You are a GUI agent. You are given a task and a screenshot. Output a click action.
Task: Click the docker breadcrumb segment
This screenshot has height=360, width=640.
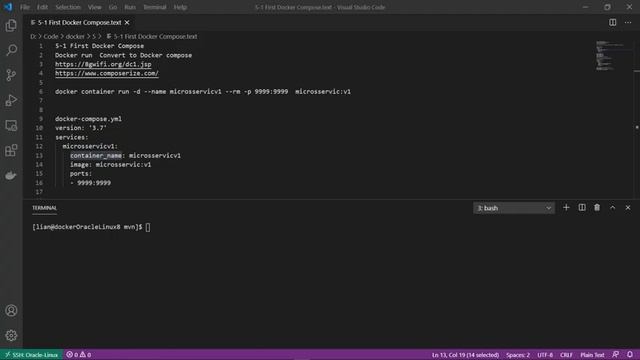(75, 36)
